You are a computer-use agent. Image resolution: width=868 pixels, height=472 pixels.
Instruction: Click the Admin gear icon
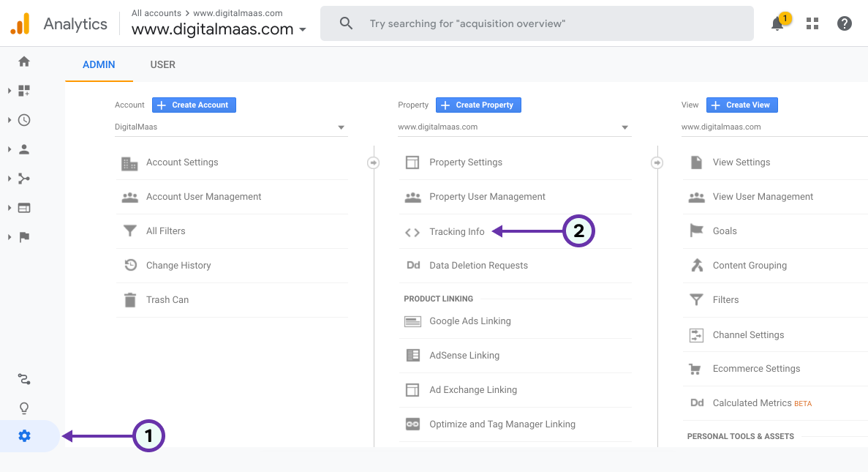click(24, 436)
